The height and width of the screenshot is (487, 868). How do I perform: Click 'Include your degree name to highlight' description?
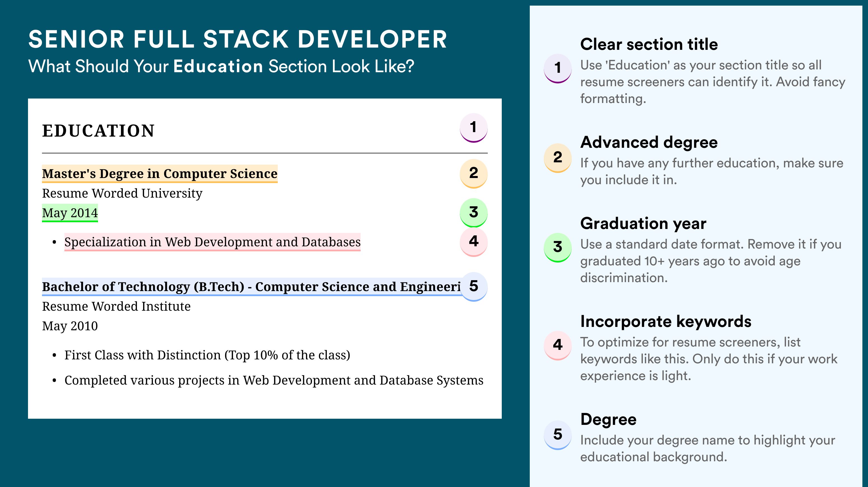click(708, 449)
